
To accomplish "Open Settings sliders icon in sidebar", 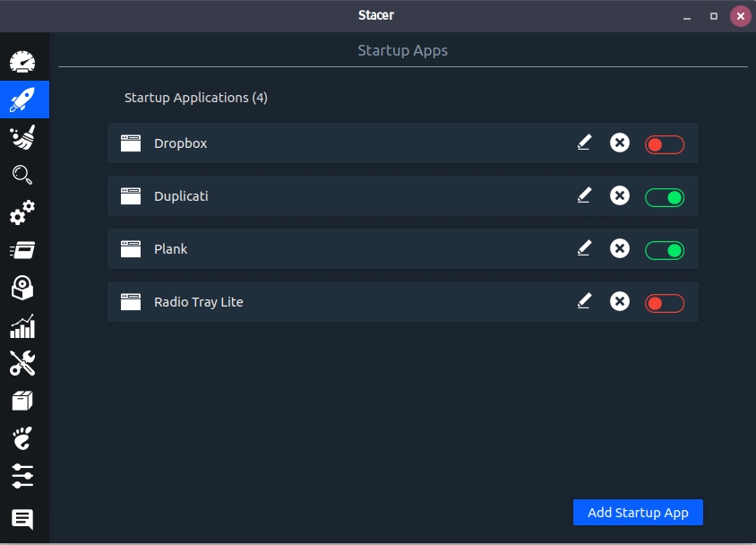I will tap(23, 476).
